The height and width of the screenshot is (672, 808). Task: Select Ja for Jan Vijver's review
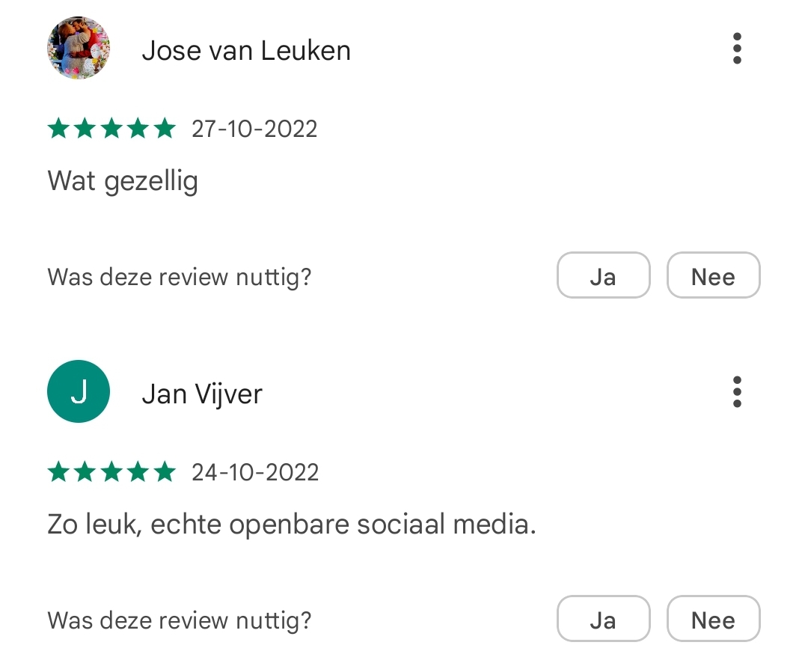click(604, 618)
